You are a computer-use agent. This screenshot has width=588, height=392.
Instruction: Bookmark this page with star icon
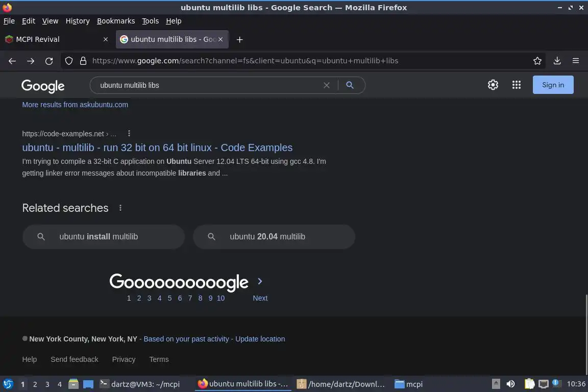pyautogui.click(x=537, y=61)
